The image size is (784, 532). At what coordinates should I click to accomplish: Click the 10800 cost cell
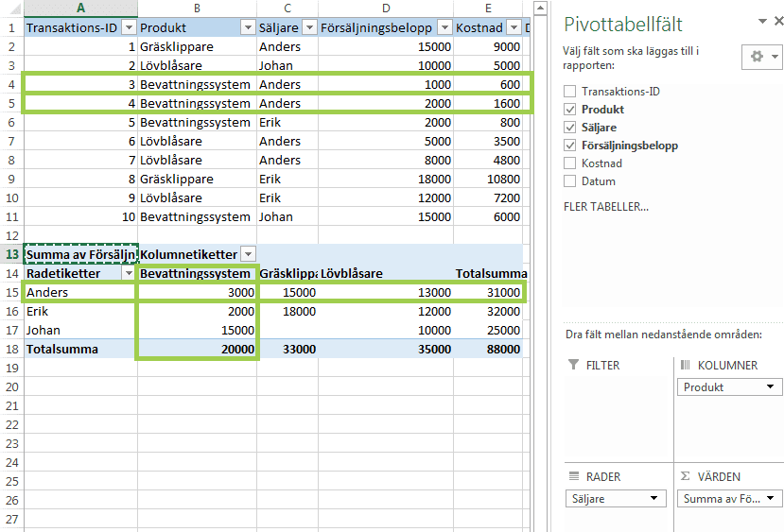[488, 179]
